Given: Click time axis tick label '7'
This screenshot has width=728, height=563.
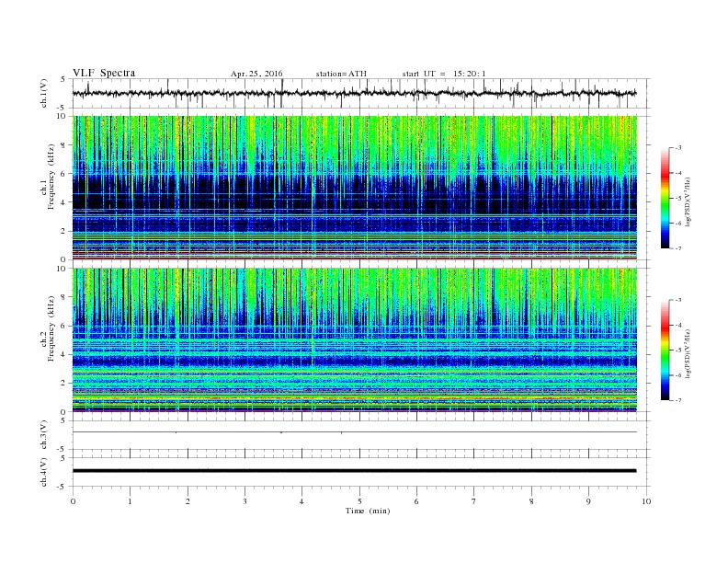Looking at the screenshot, I should click(474, 501).
